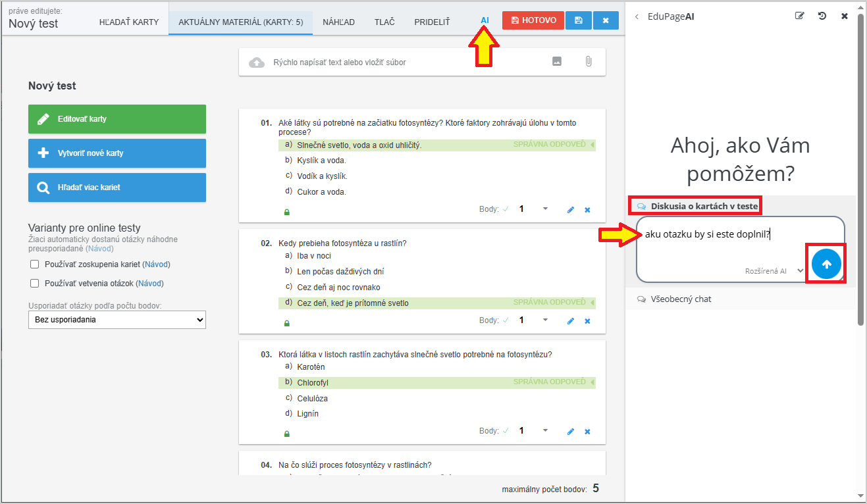The height and width of the screenshot is (504, 867).
Task: Switch to the NÁHĽAD tab
Action: point(338,22)
